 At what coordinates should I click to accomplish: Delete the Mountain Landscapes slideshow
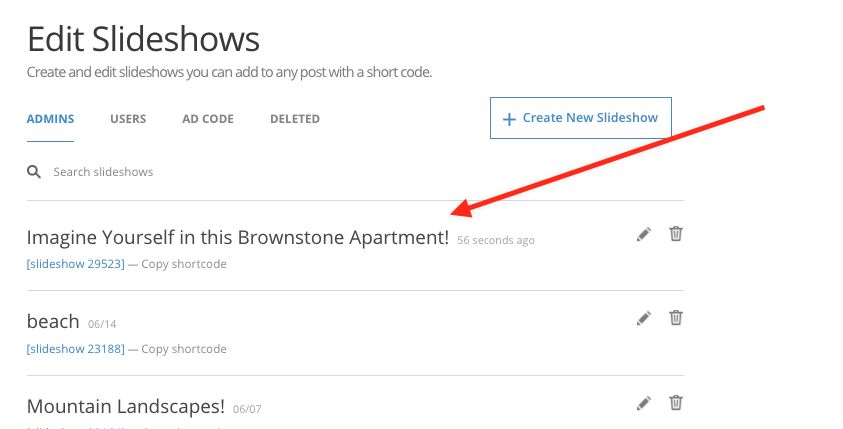pos(676,403)
